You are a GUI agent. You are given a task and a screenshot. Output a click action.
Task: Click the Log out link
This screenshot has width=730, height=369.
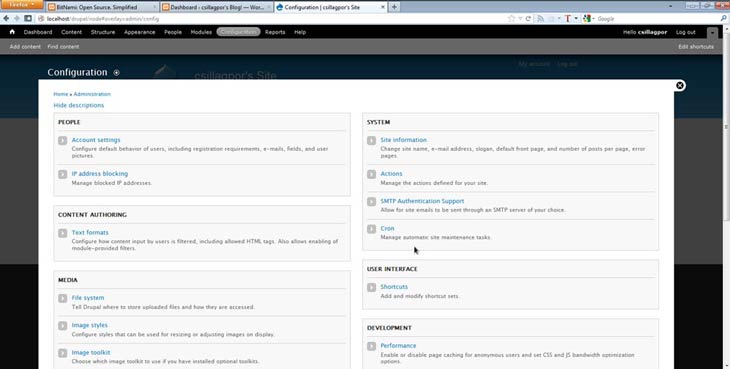685,32
